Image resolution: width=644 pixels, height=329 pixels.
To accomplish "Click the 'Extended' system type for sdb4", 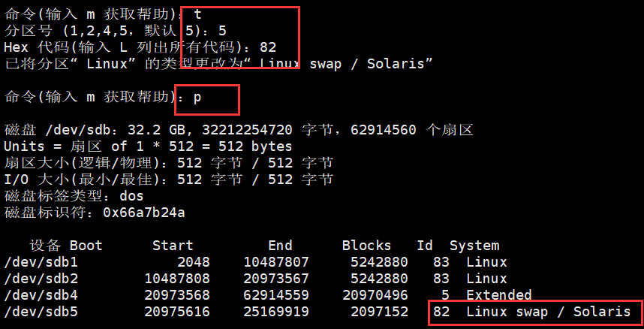I will pyautogui.click(x=498, y=295).
